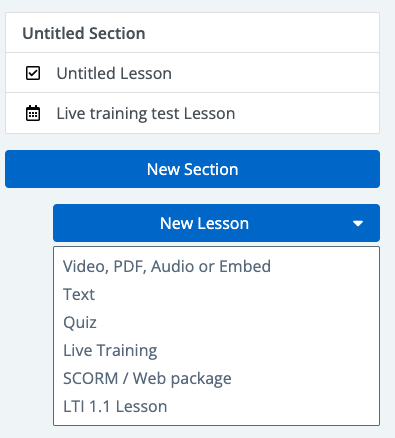
Task: Click the checkbox icon beside Untitled Lesson
Action: click(x=33, y=73)
